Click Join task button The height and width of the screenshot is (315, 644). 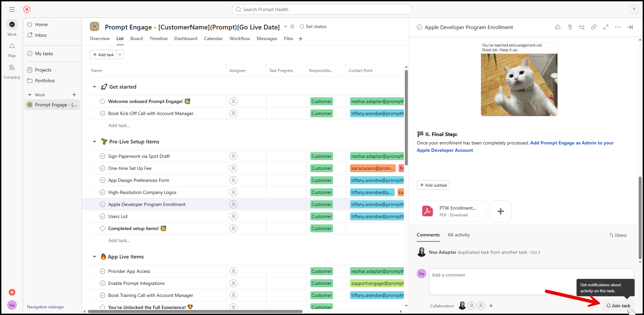tap(618, 306)
